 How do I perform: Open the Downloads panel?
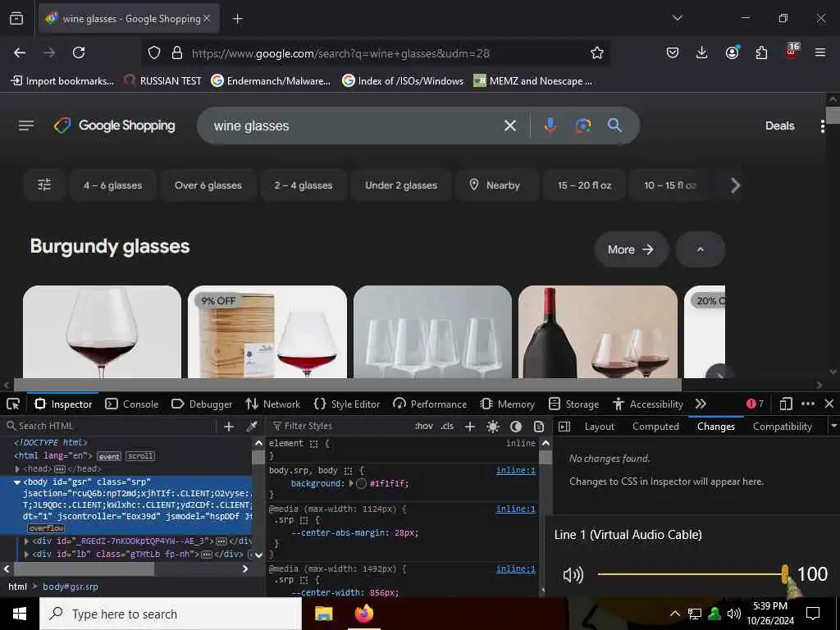pos(702,52)
